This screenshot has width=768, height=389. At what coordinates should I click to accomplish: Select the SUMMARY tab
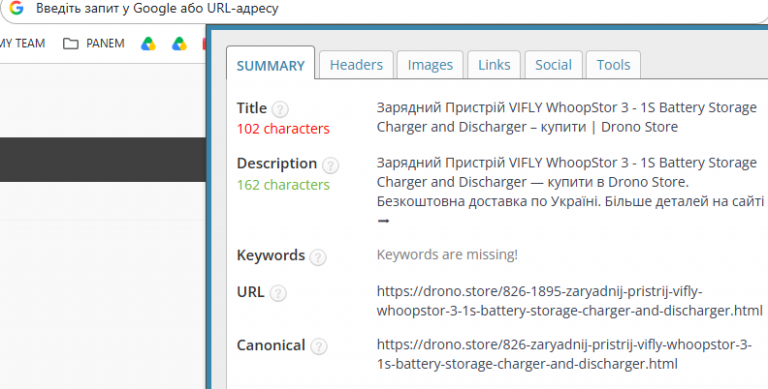click(270, 64)
